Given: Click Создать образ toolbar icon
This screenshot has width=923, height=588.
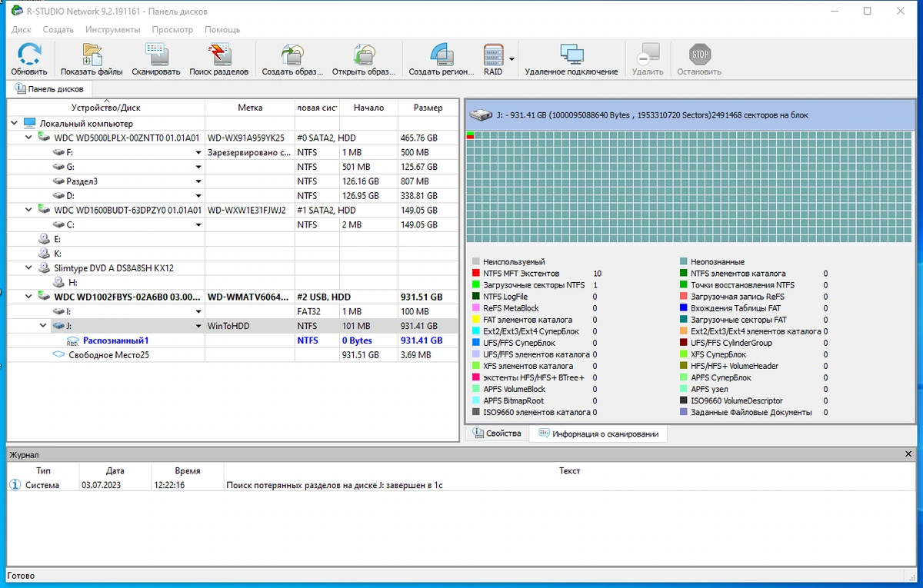Looking at the screenshot, I should [292, 55].
